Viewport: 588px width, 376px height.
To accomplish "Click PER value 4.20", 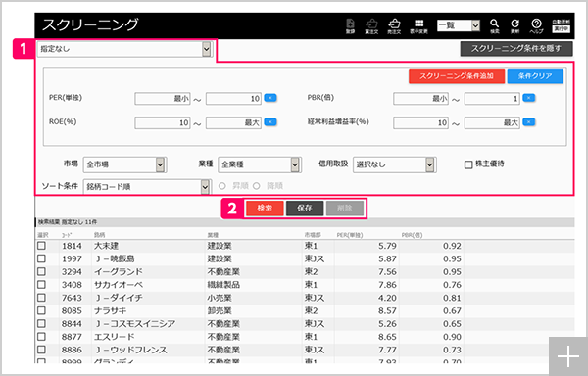I will coord(387,298).
